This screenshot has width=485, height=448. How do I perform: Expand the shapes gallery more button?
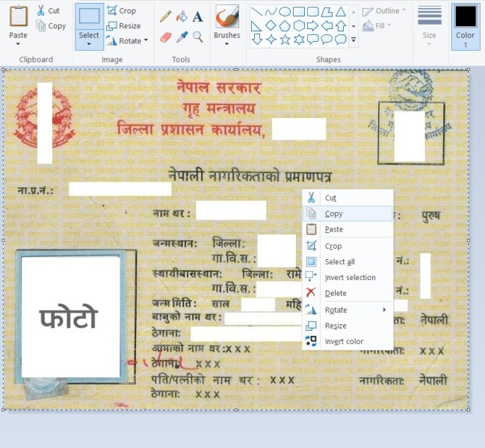point(353,40)
